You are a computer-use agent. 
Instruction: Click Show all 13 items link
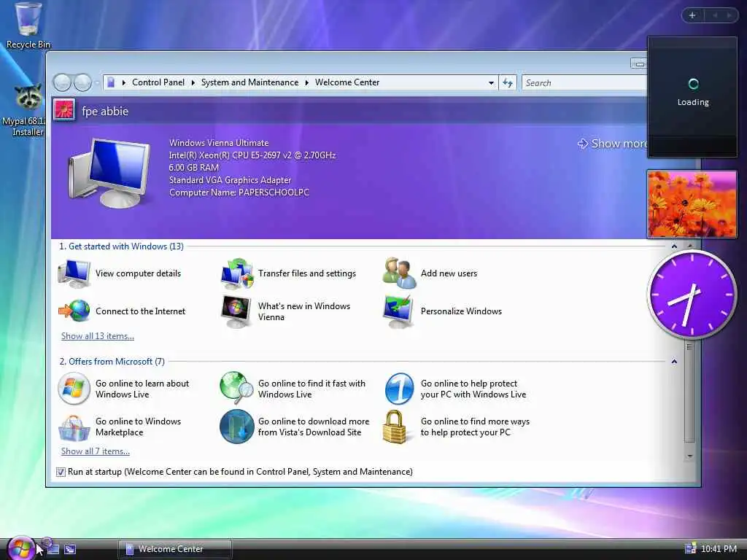[x=98, y=335]
